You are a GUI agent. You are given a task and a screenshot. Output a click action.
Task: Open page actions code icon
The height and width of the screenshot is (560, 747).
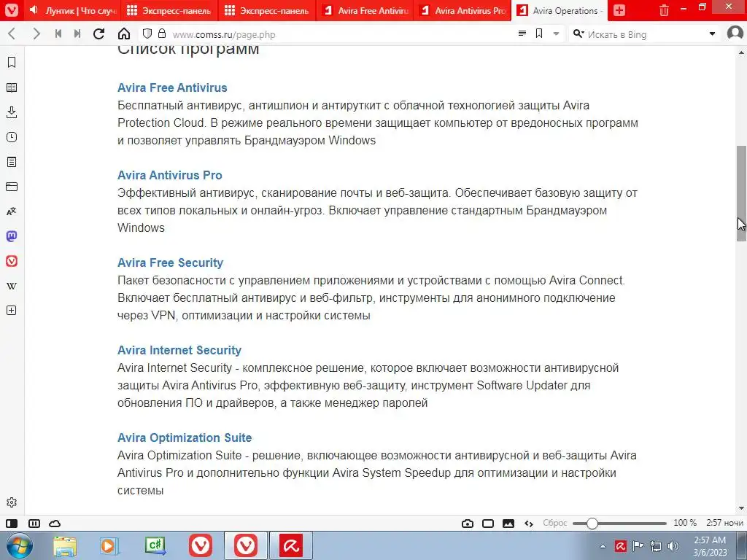click(529, 524)
